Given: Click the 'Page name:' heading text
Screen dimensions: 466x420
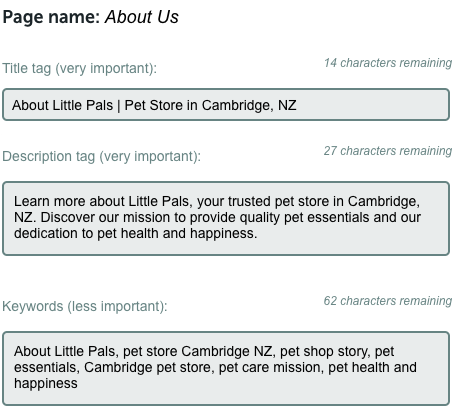Looking at the screenshot, I should [x=51, y=17].
